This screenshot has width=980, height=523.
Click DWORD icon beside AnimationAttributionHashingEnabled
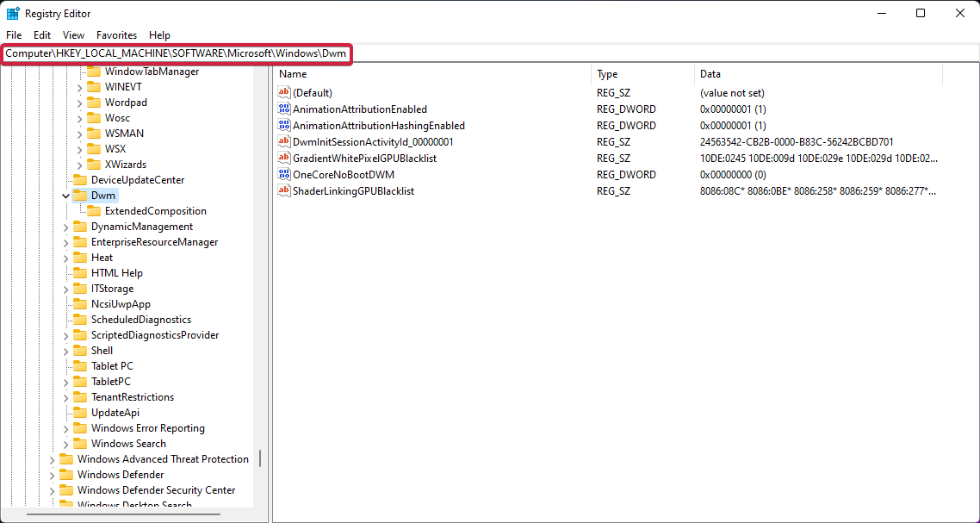point(283,125)
